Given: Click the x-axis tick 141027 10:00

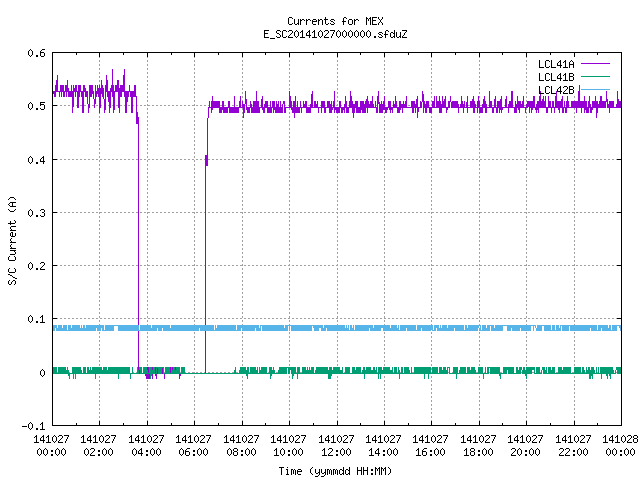Looking at the screenshot, I should [x=288, y=445].
